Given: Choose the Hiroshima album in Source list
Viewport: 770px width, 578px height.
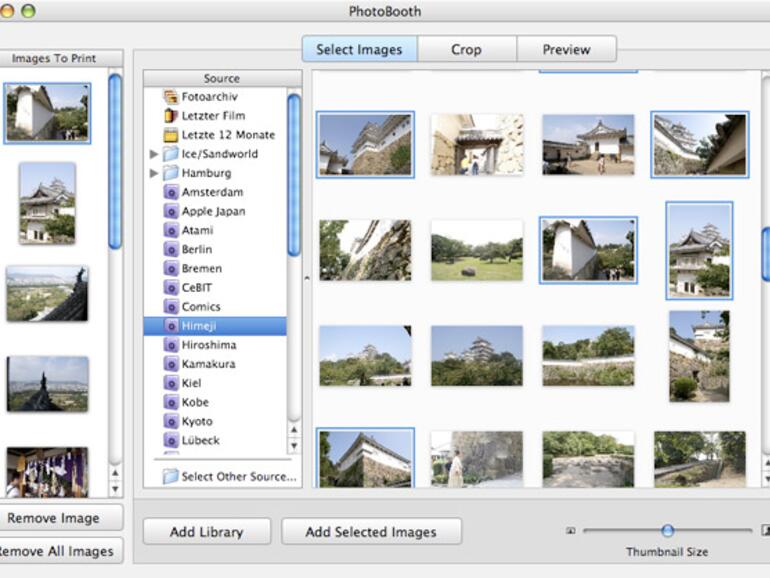Looking at the screenshot, I should coord(208,345).
